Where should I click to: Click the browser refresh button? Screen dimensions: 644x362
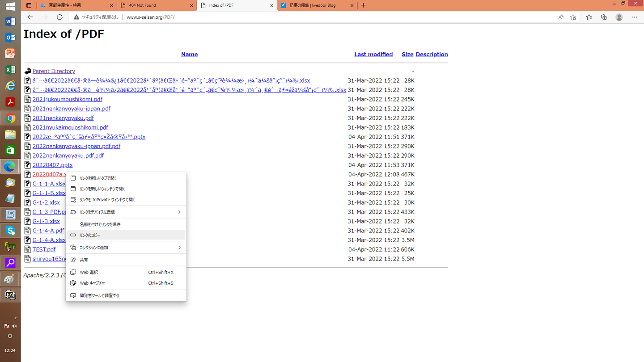click(59, 17)
